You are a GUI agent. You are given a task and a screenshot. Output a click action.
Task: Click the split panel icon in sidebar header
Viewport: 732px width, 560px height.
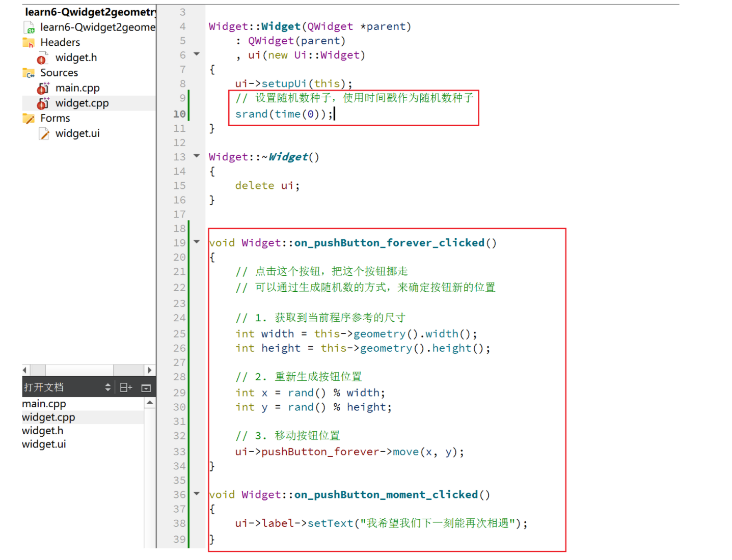click(x=126, y=388)
